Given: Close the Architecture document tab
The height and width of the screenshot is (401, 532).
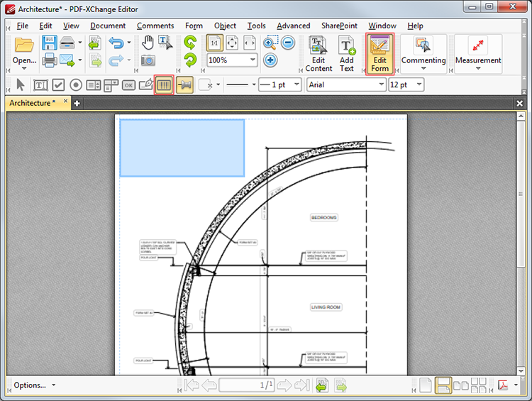Looking at the screenshot, I should [65, 101].
